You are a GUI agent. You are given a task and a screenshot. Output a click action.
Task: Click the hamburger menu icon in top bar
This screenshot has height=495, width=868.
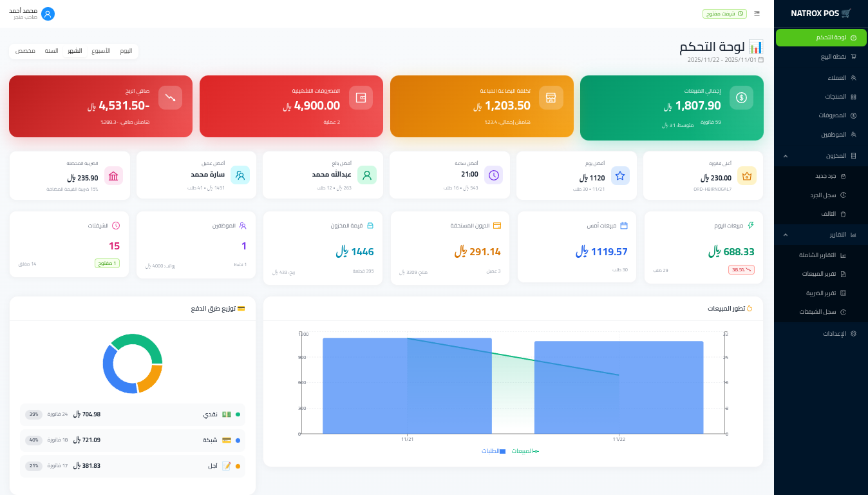[757, 14]
